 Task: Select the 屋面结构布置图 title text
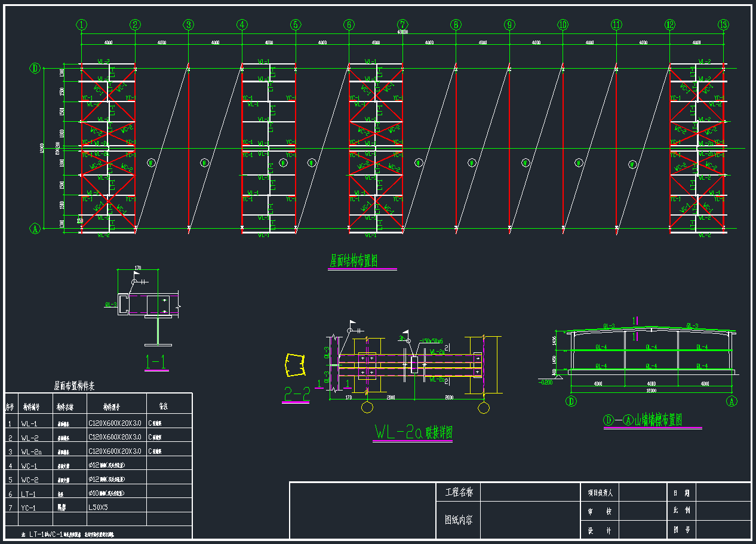point(354,261)
